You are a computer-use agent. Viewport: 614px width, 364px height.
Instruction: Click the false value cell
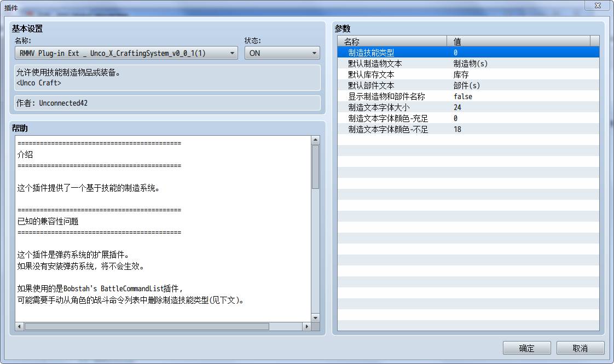coord(463,96)
